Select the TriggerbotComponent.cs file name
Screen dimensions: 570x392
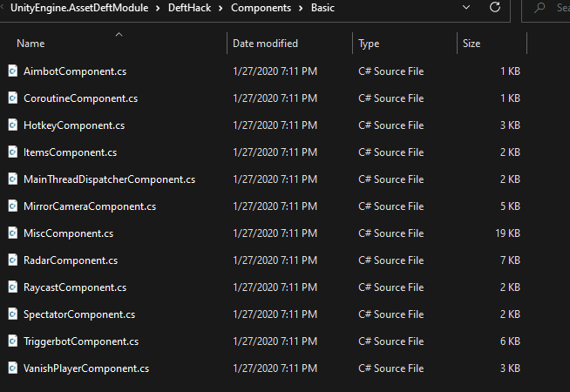pyautogui.click(x=81, y=341)
